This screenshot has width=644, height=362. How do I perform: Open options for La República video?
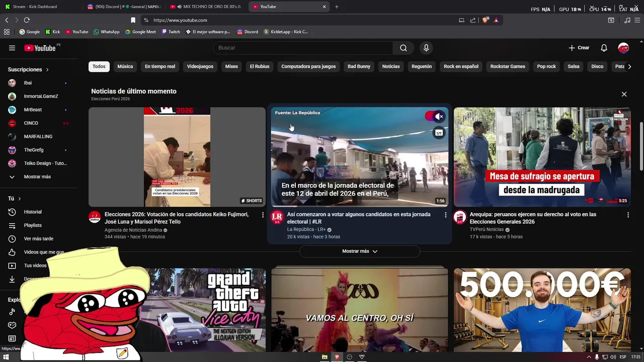pyautogui.click(x=445, y=215)
